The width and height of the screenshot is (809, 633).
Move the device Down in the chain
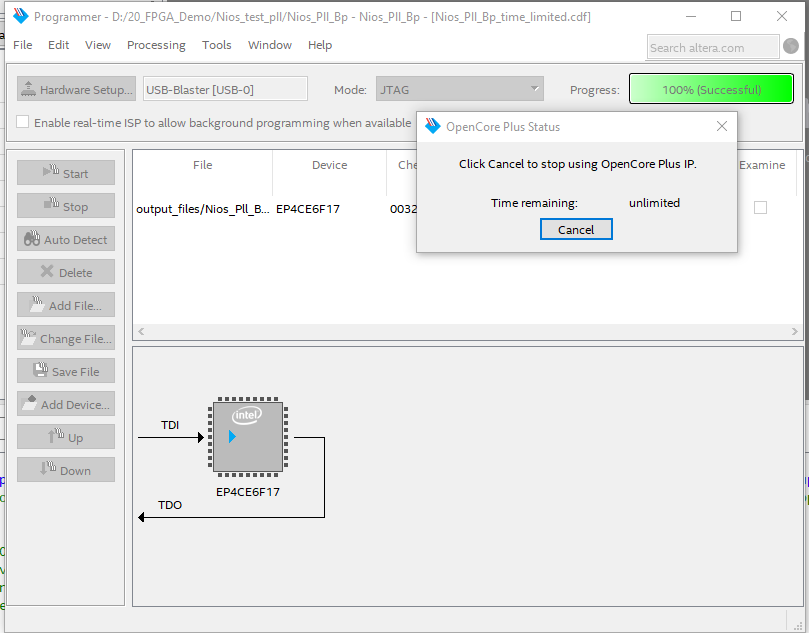click(x=66, y=470)
